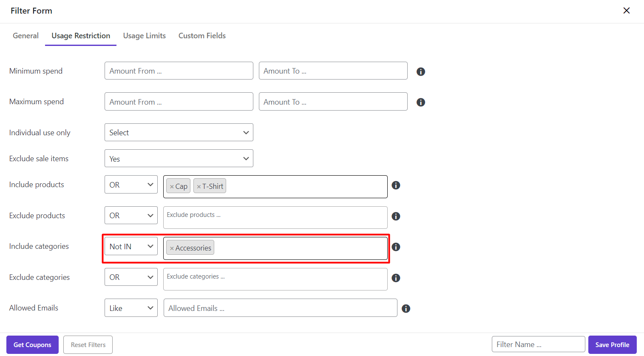Remove the Accessories category tag
The width and height of the screenshot is (644, 356).
click(x=172, y=248)
